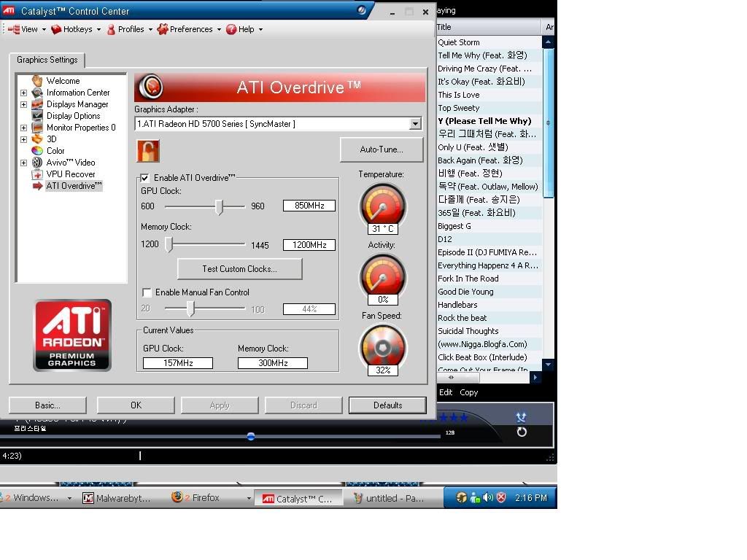Viewport: 747px width, 560px height.
Task: Click the help question mark icon in title bar
Action: (363, 11)
